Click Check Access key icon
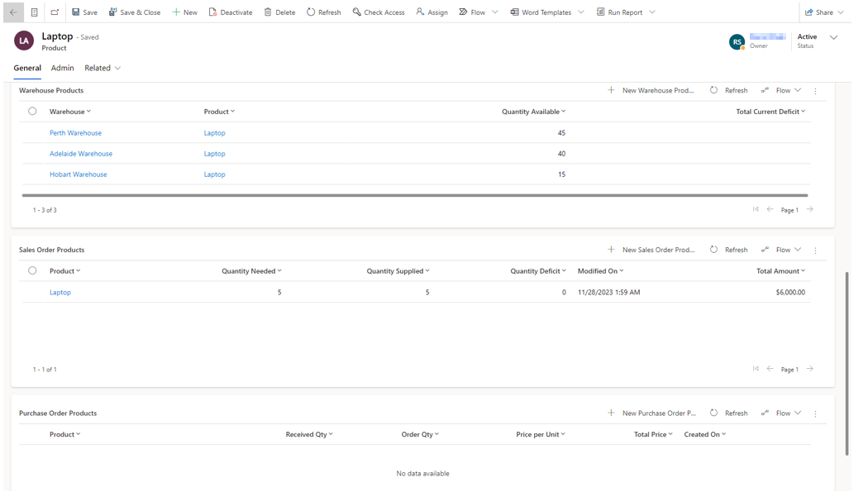This screenshot has width=868, height=502. (x=357, y=12)
